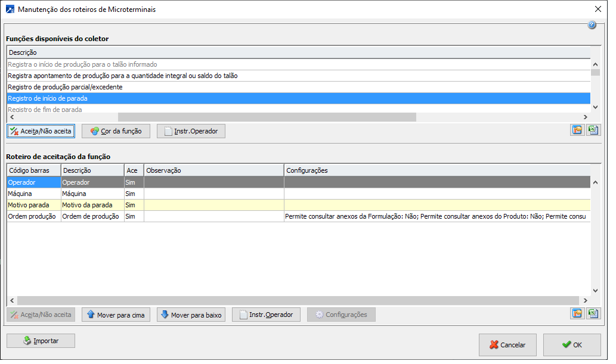Viewport: 616px width, 364px height.
Task: Click Sim cell in Máquina row
Action: tap(134, 194)
